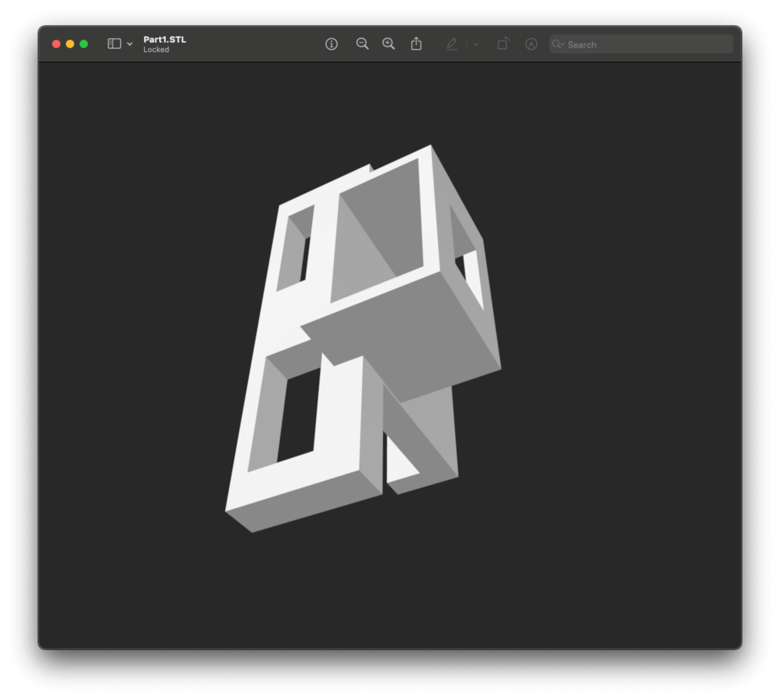Show the Markup toolbar icon
This screenshot has height=700, width=780.
point(531,44)
